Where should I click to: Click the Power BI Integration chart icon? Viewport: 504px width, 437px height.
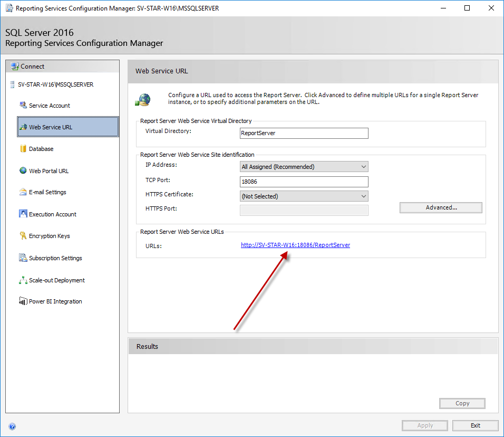click(23, 301)
